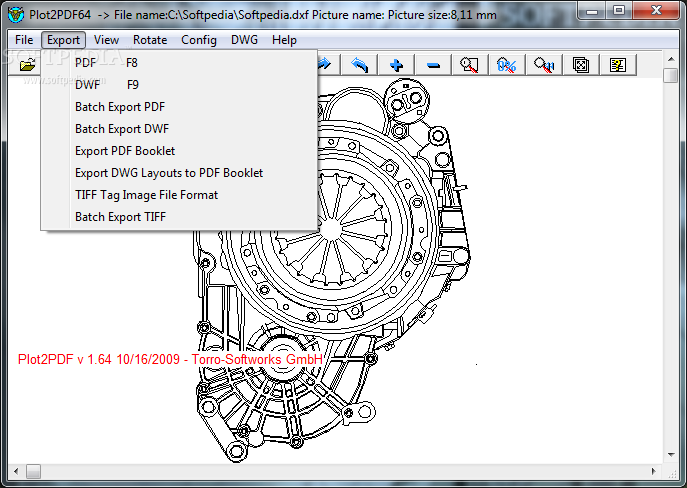
Task: Open the Rotate menu
Action: coord(150,40)
